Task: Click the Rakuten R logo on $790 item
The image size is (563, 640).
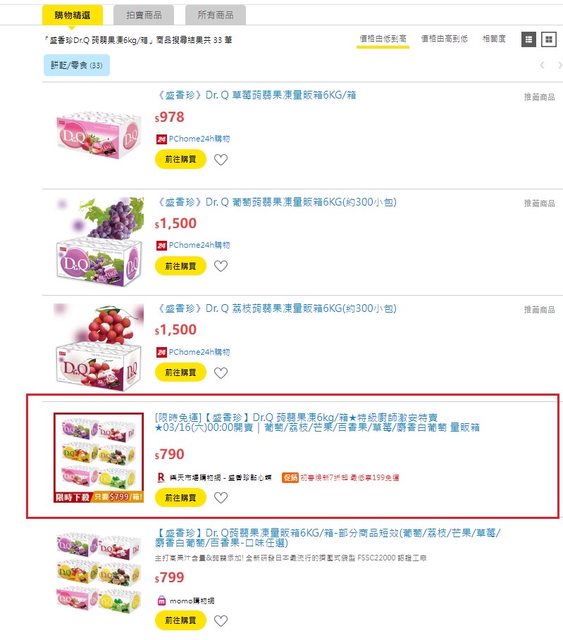Action: click(161, 477)
